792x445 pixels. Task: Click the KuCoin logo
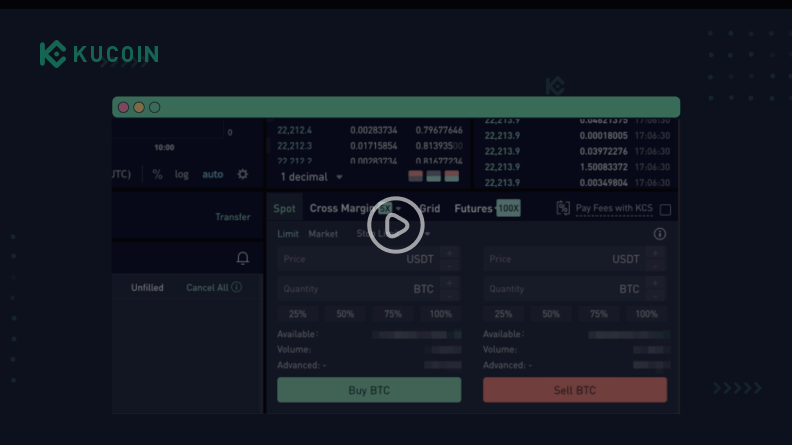(98, 54)
